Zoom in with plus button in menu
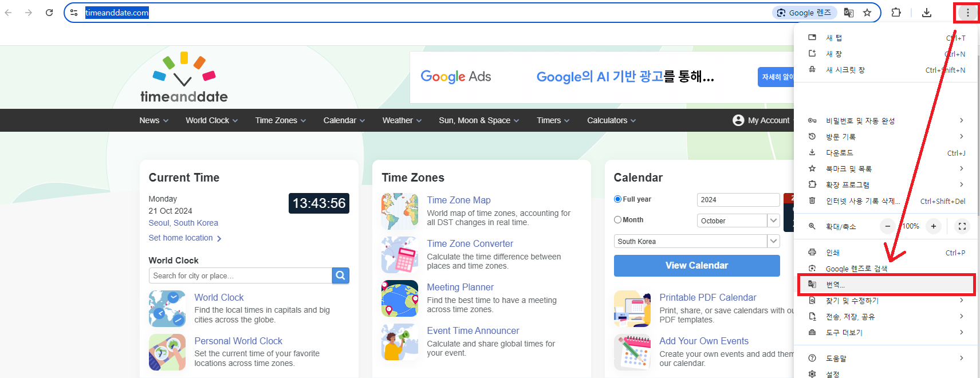The height and width of the screenshot is (378, 980). [934, 226]
